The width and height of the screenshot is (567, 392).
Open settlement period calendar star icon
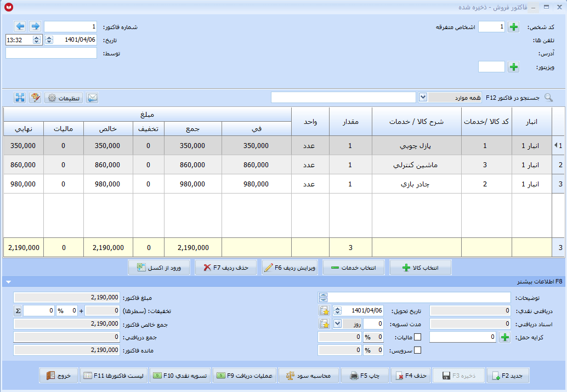(325, 323)
